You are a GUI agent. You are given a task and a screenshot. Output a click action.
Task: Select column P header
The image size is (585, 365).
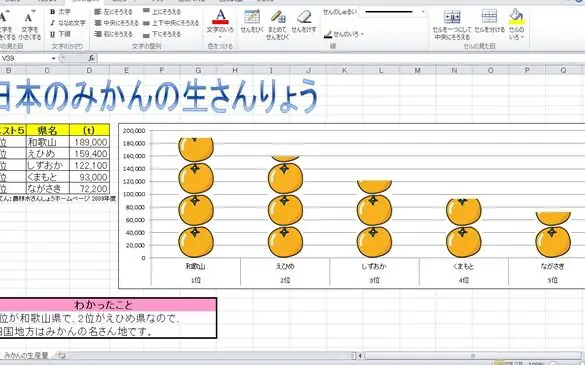pos(527,70)
